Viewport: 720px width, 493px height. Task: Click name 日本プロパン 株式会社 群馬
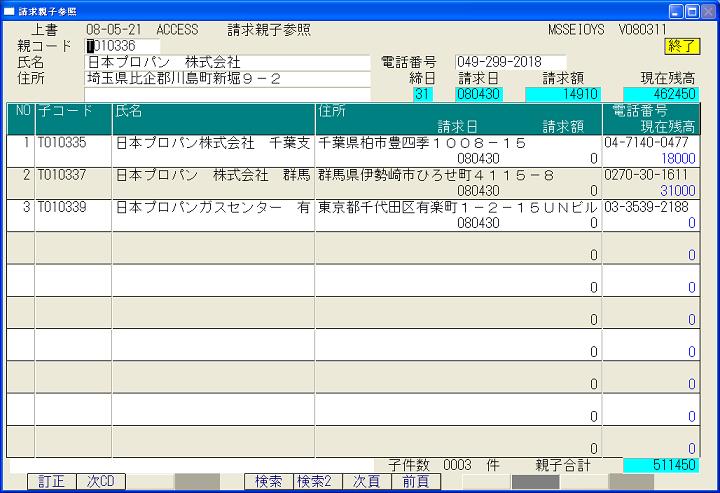click(x=213, y=175)
